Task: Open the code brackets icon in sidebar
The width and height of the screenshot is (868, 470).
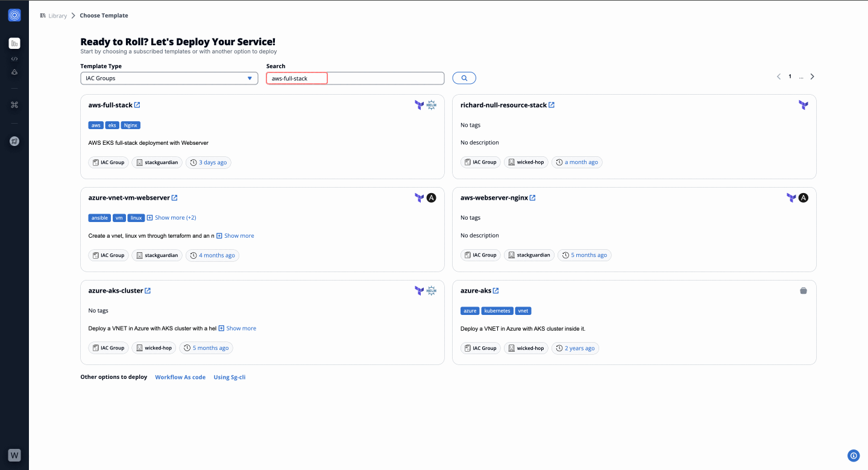Action: click(x=14, y=59)
